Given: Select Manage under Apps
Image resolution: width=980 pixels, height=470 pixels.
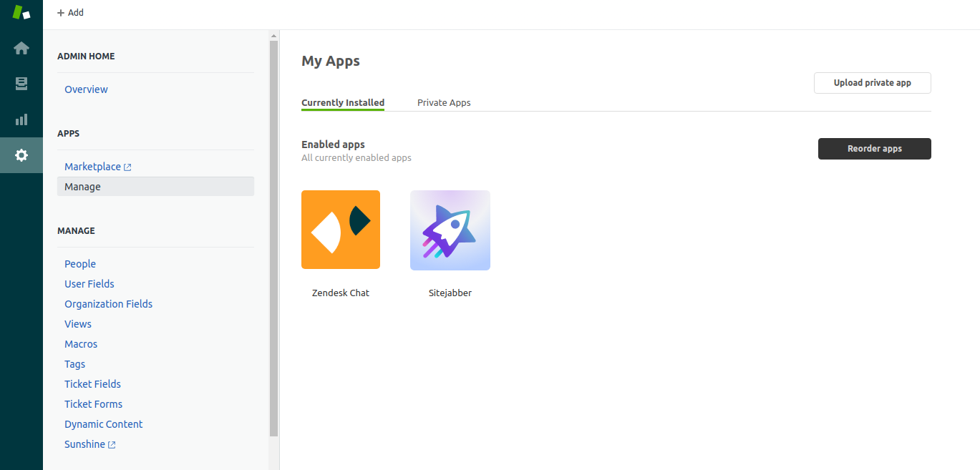Looking at the screenshot, I should pyautogui.click(x=155, y=187).
